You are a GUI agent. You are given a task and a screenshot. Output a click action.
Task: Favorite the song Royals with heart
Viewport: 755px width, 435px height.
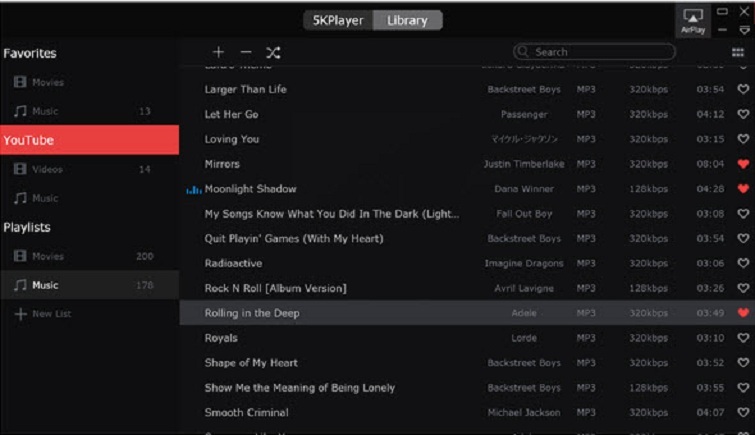click(x=742, y=338)
